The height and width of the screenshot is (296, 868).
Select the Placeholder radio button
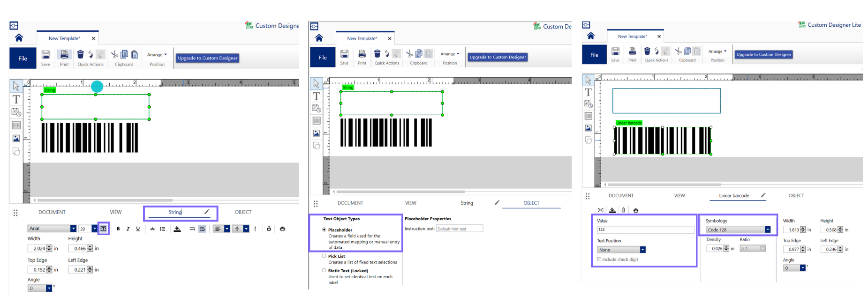click(324, 229)
